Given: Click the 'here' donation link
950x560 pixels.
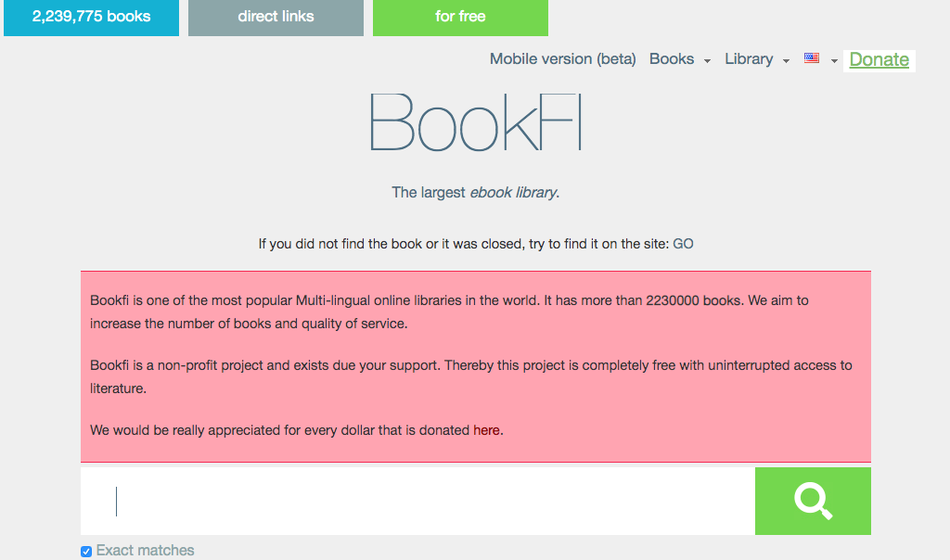Looking at the screenshot, I should [487, 430].
